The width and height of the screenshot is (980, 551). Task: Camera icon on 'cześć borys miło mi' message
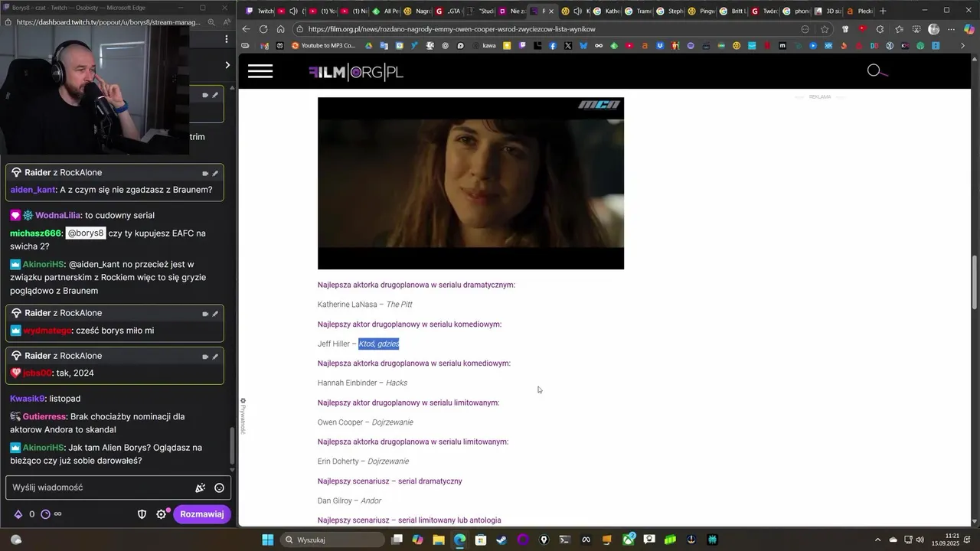[204, 314]
